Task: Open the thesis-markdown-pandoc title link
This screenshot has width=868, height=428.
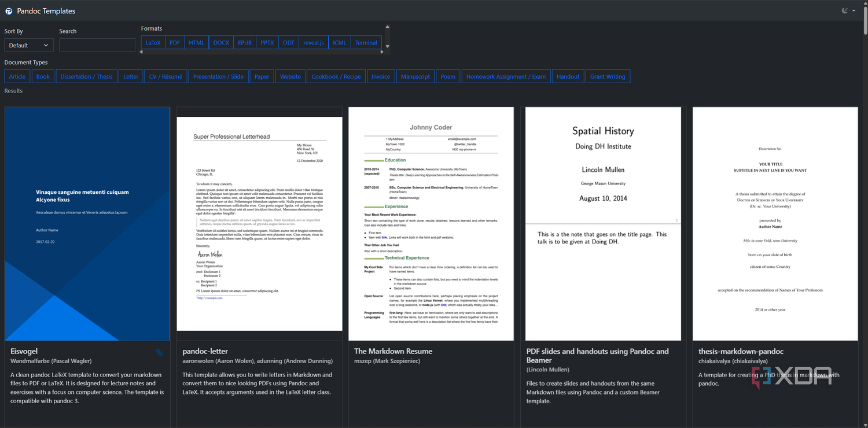Action: pyautogui.click(x=741, y=351)
